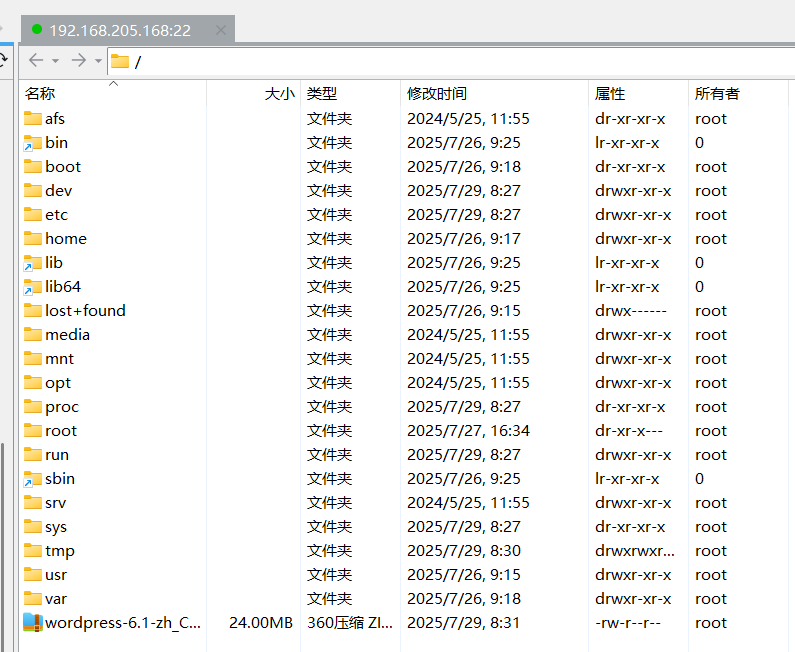Select the bin symlink folder icon
Screen dimensions: 795x652
(x=33, y=142)
